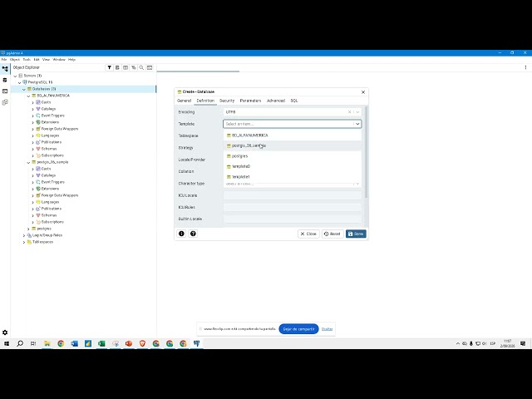Click the help question-mark icon in the dialog
Screen dimensions: 532x399
[x=193, y=234]
